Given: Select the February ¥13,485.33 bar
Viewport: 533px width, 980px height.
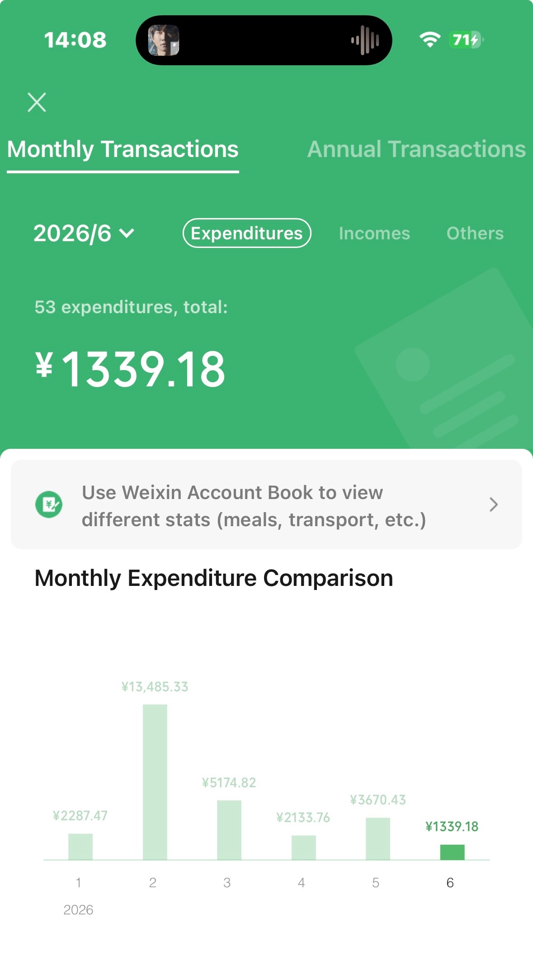Looking at the screenshot, I should [x=155, y=782].
